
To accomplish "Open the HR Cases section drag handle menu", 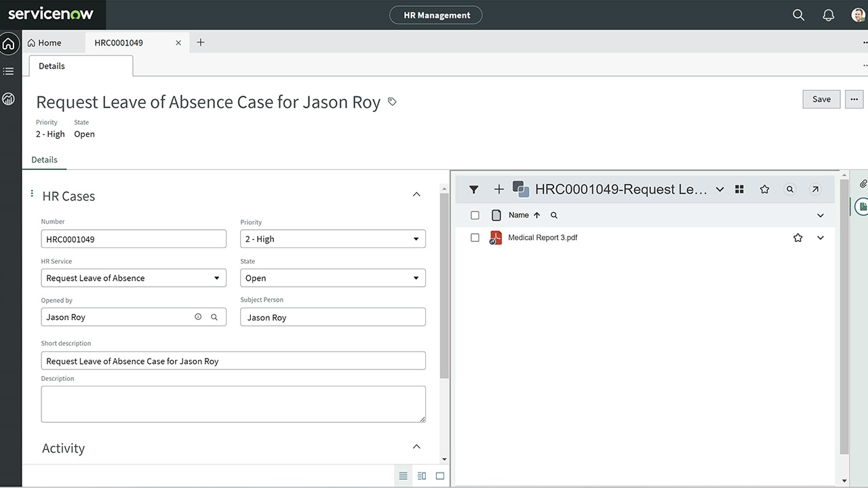I will click(32, 194).
